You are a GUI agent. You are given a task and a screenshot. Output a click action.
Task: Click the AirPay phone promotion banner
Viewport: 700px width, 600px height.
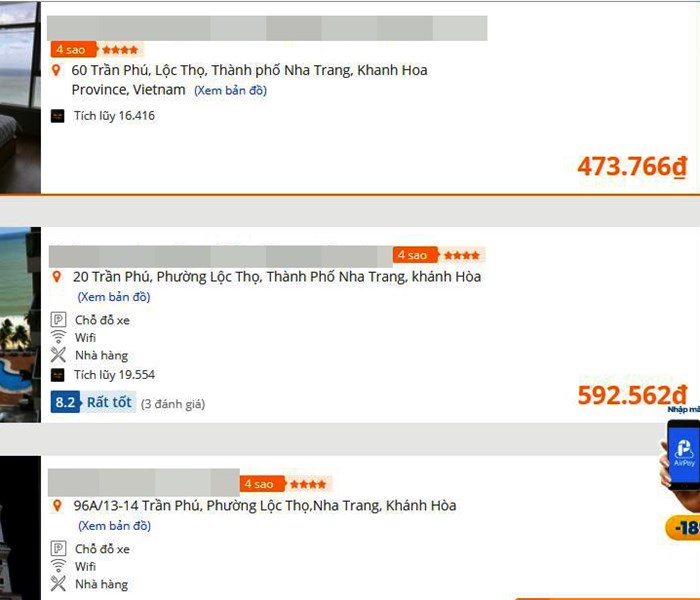(682, 460)
